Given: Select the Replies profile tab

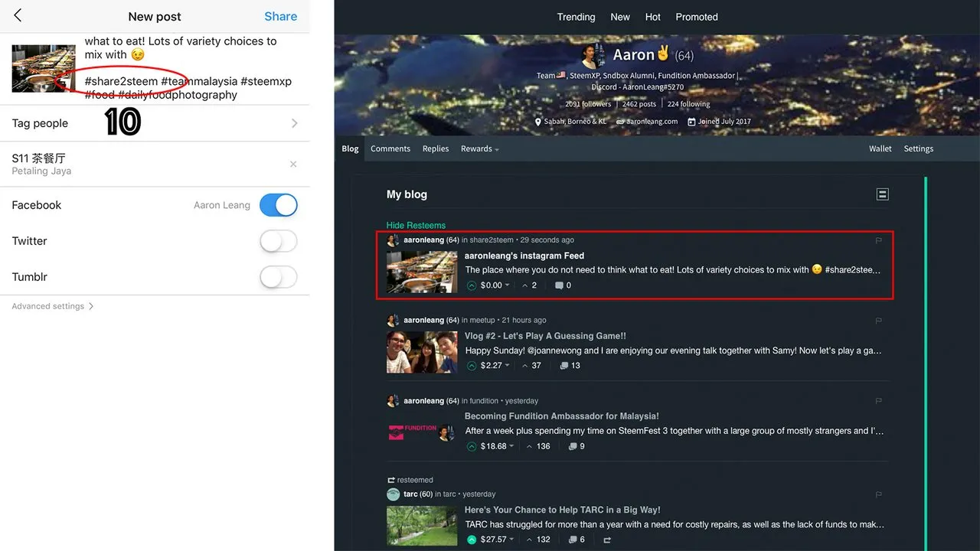Looking at the screenshot, I should (436, 148).
